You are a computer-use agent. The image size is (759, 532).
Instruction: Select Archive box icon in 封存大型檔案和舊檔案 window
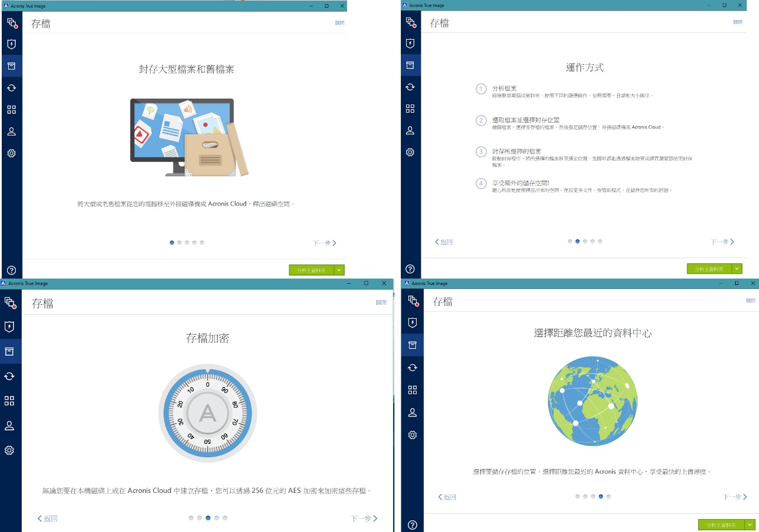(11, 65)
